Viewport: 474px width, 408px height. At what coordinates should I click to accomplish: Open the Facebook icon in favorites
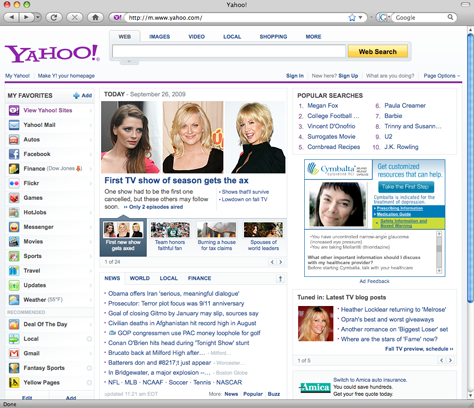(x=14, y=154)
